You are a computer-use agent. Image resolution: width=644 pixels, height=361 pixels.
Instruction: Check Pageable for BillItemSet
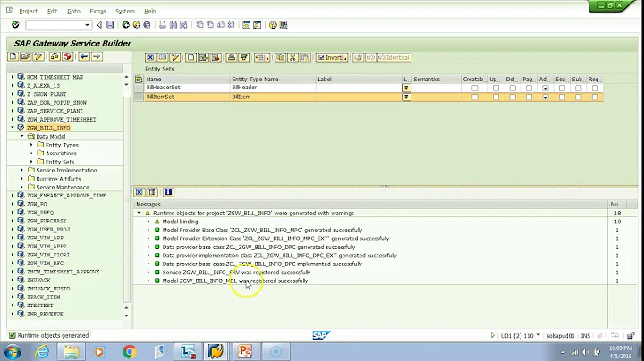click(x=529, y=97)
